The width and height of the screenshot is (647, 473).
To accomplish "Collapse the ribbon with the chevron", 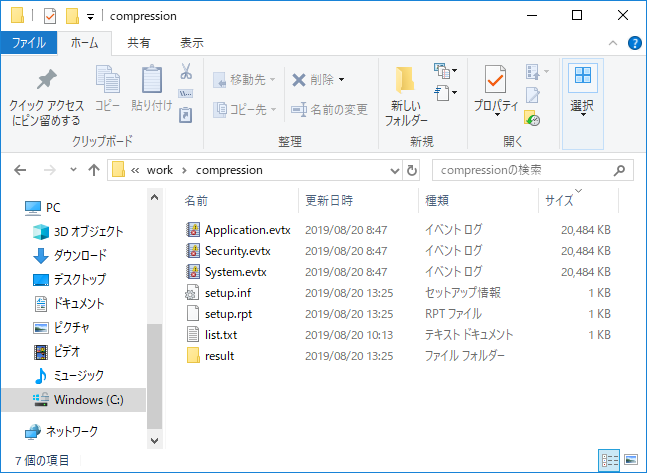I will click(x=613, y=43).
